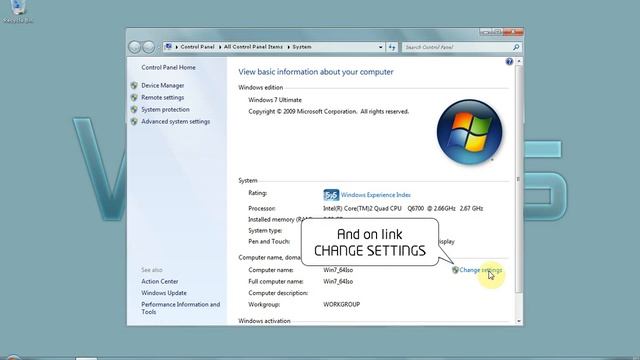The image size is (640, 360).
Task: Click the search magnifier icon
Action: (516, 47)
